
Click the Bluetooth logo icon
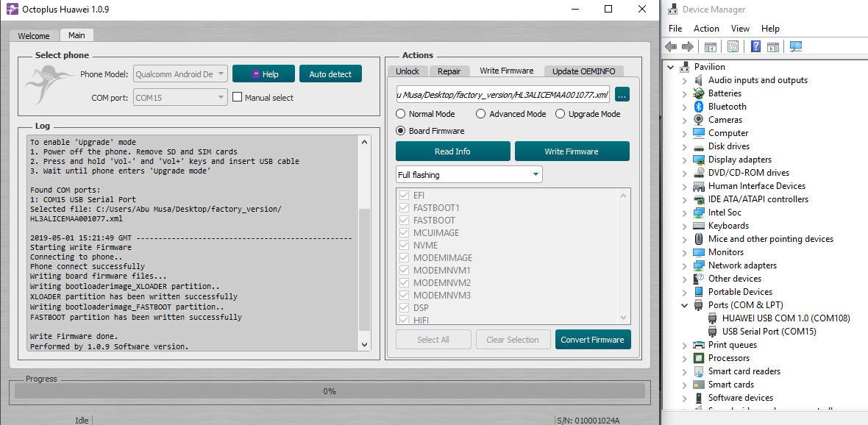click(699, 107)
